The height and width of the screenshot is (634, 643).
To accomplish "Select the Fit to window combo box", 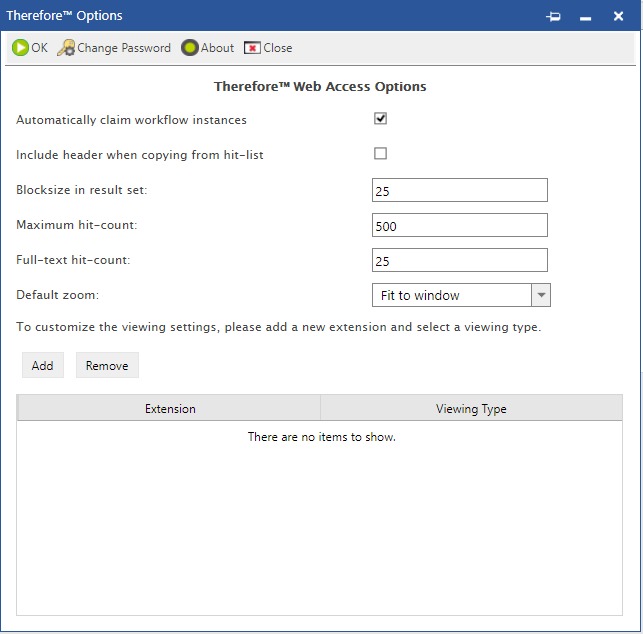I will coord(461,295).
